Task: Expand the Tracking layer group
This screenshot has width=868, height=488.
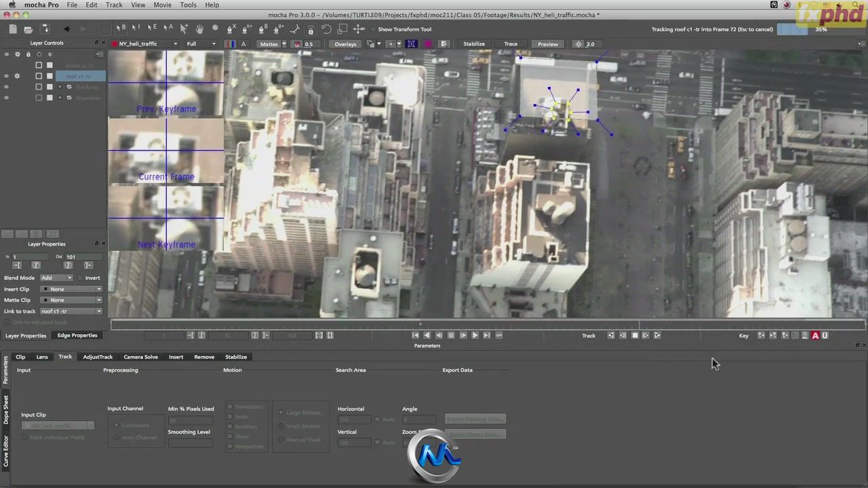Action: pos(60,87)
